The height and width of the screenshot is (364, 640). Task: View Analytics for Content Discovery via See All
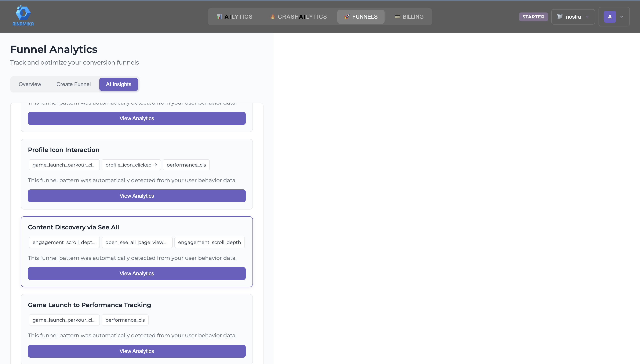click(x=137, y=273)
